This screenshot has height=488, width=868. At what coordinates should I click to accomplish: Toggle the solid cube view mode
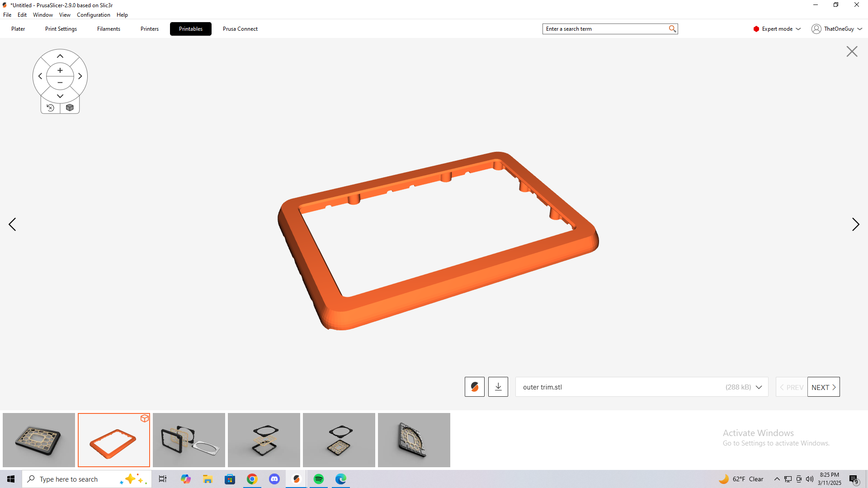click(x=70, y=108)
